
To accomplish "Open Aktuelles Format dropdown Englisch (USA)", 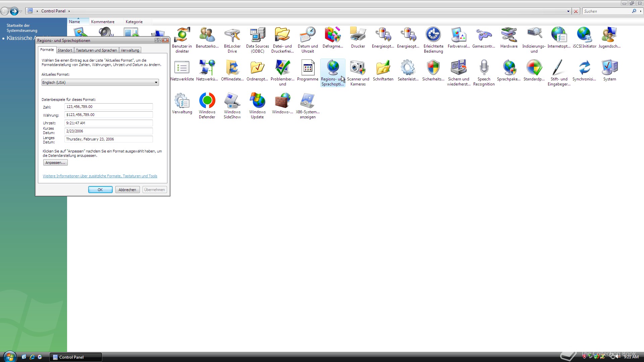I will coord(100,82).
